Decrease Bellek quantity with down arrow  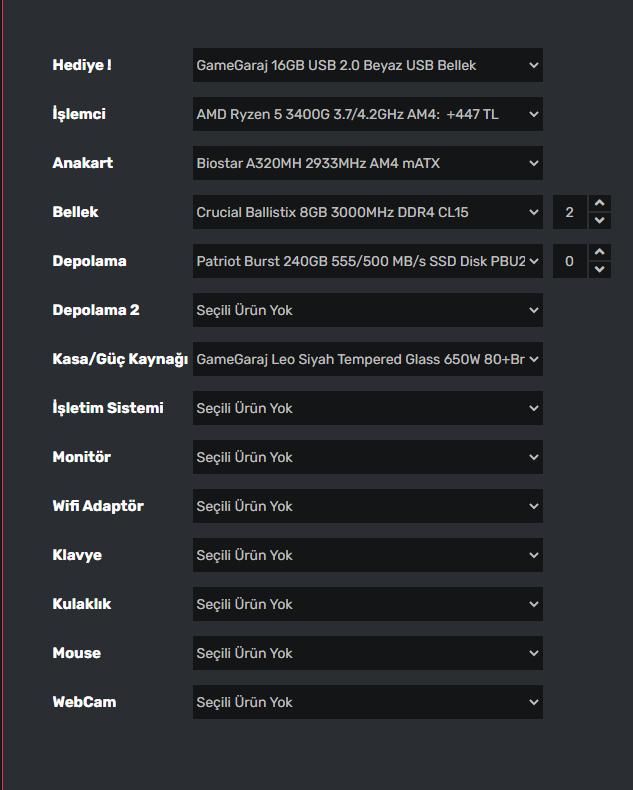tap(600, 220)
